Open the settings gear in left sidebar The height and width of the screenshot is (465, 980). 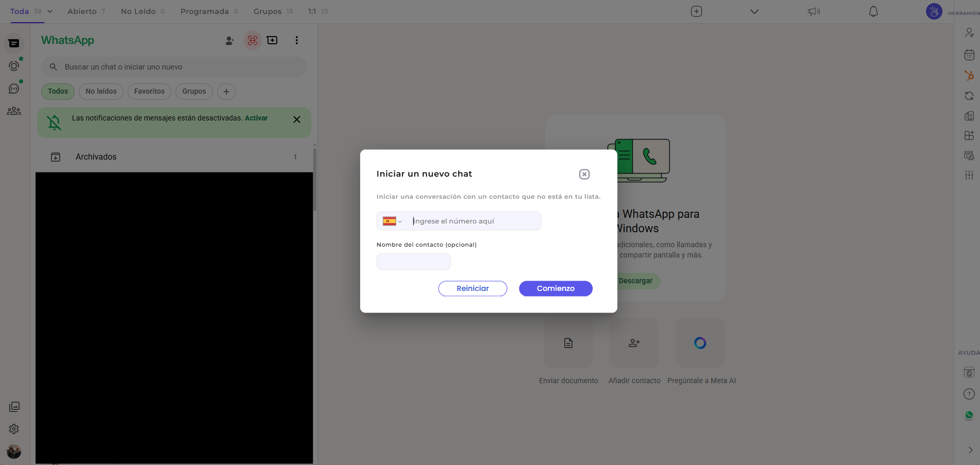(x=14, y=429)
